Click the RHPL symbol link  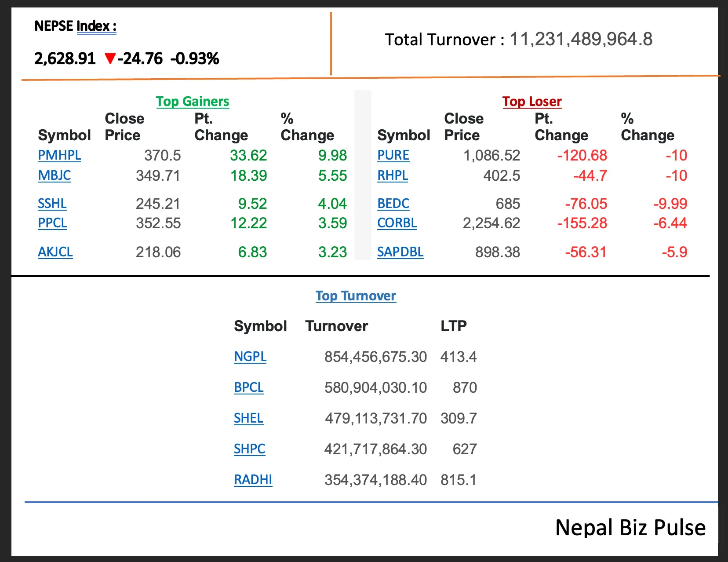(x=392, y=175)
